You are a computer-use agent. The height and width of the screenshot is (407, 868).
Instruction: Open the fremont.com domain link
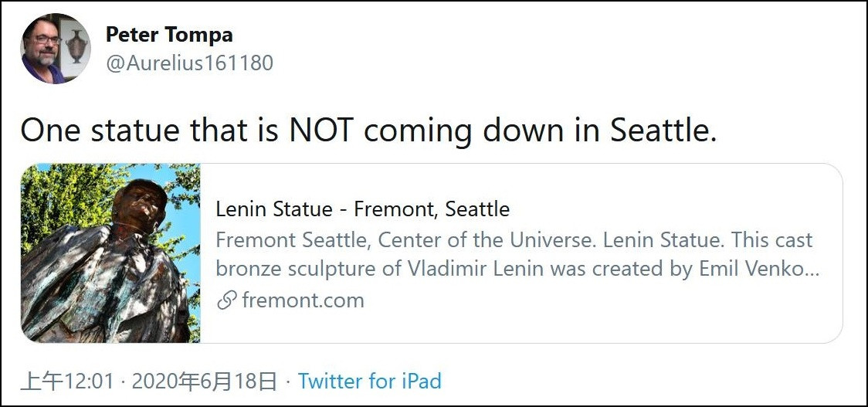pyautogui.click(x=303, y=300)
